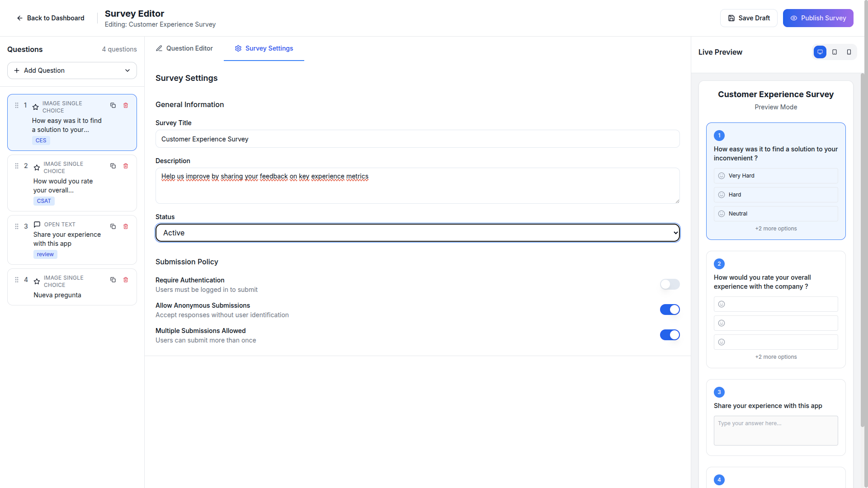Click drag handle of question 3

click(17, 226)
